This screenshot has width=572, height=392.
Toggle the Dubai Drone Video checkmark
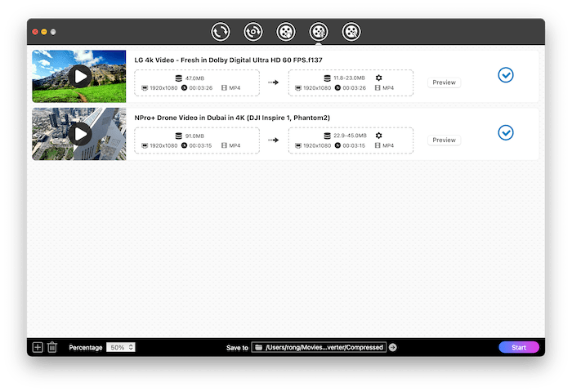pyautogui.click(x=506, y=132)
